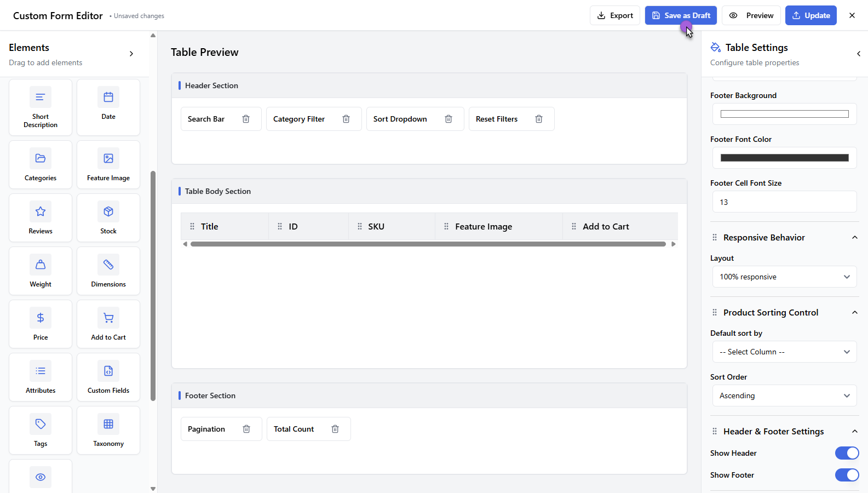Click the ID column drag handle

pos(280,226)
